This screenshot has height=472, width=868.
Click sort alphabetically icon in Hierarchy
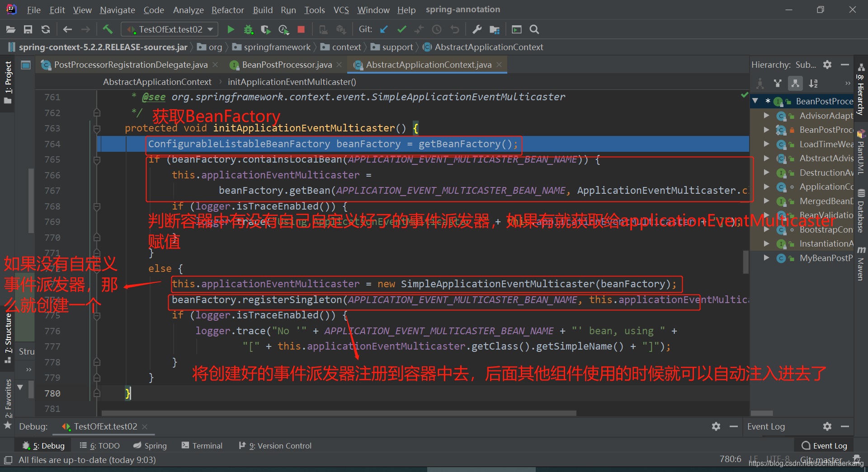(x=813, y=83)
